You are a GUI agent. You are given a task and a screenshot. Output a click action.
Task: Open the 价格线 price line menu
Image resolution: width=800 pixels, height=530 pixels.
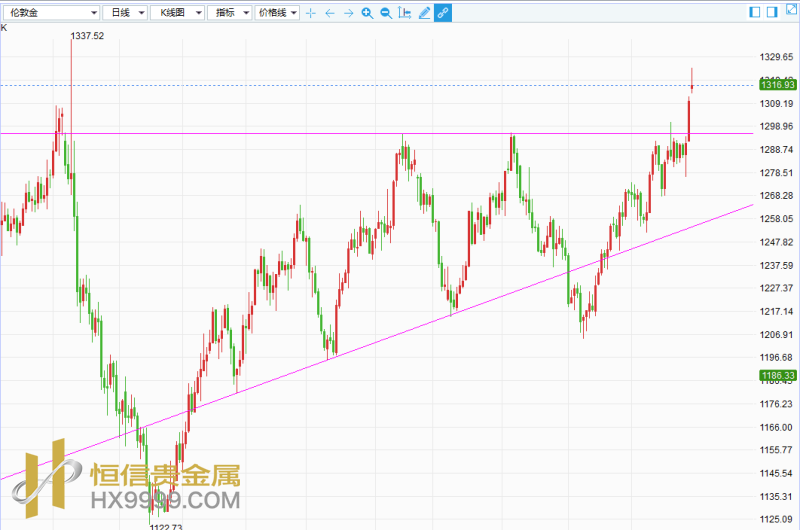coord(276,13)
